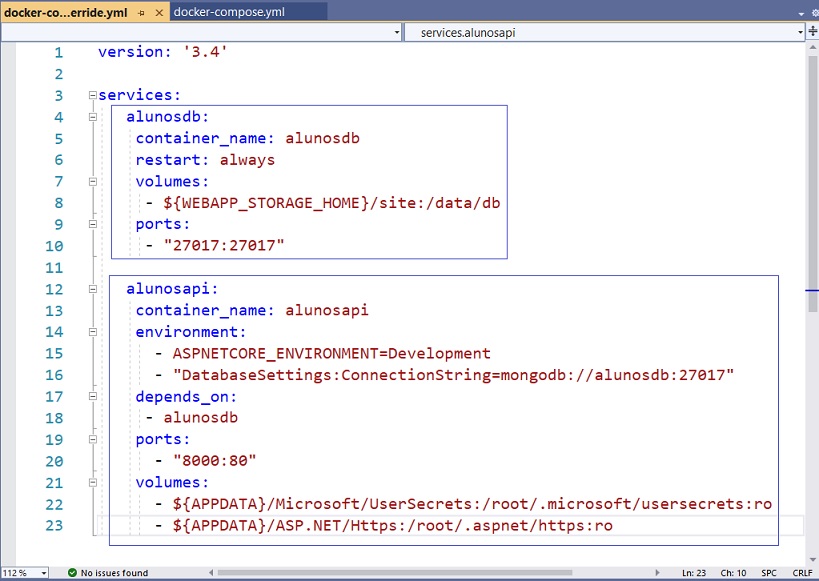Collapse the environment section on line 14
Screen dimensions: 819x581
[93, 332]
